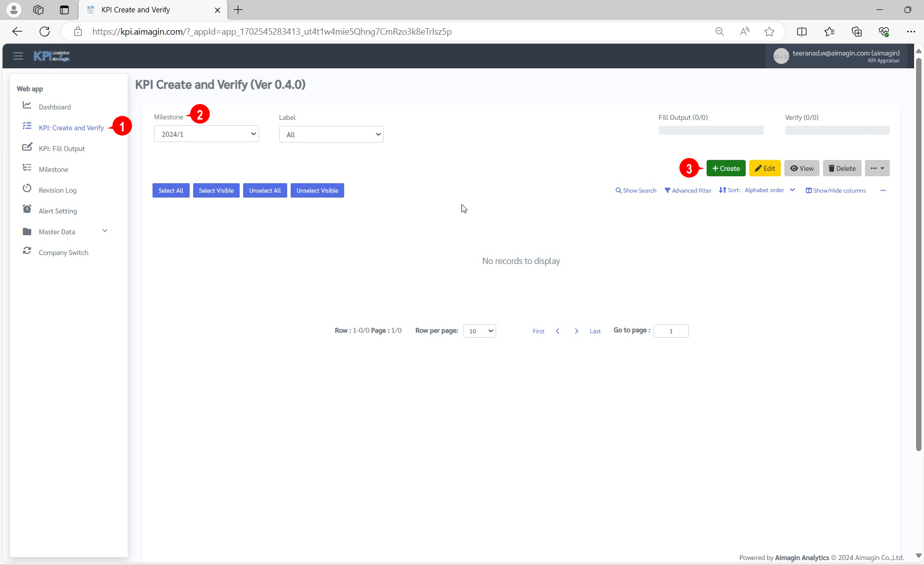Image resolution: width=924 pixels, height=565 pixels.
Task: Click the KPI: Fill Output edit icon
Action: coord(27,147)
